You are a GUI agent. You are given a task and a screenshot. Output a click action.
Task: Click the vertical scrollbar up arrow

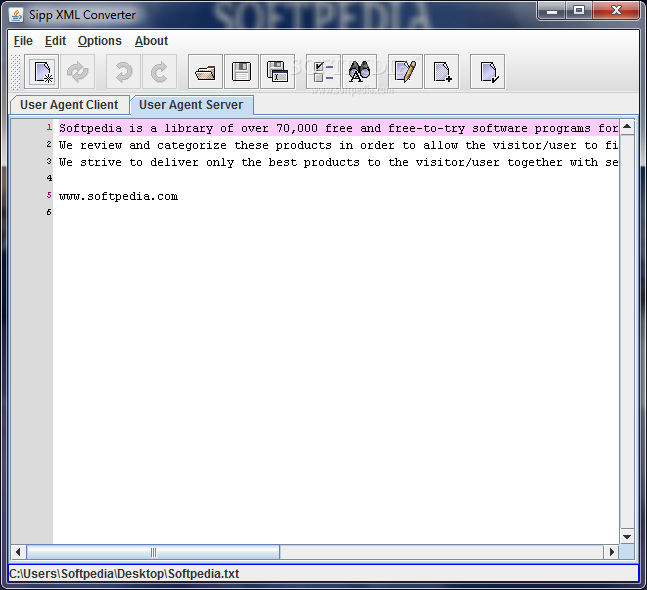[627, 127]
